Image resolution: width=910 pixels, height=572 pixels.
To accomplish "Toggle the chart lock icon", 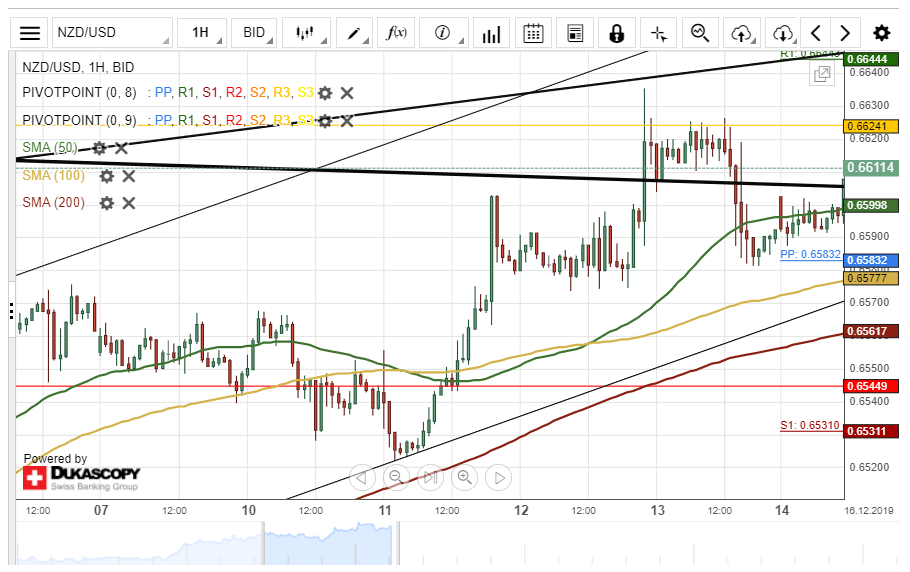I will [616, 32].
